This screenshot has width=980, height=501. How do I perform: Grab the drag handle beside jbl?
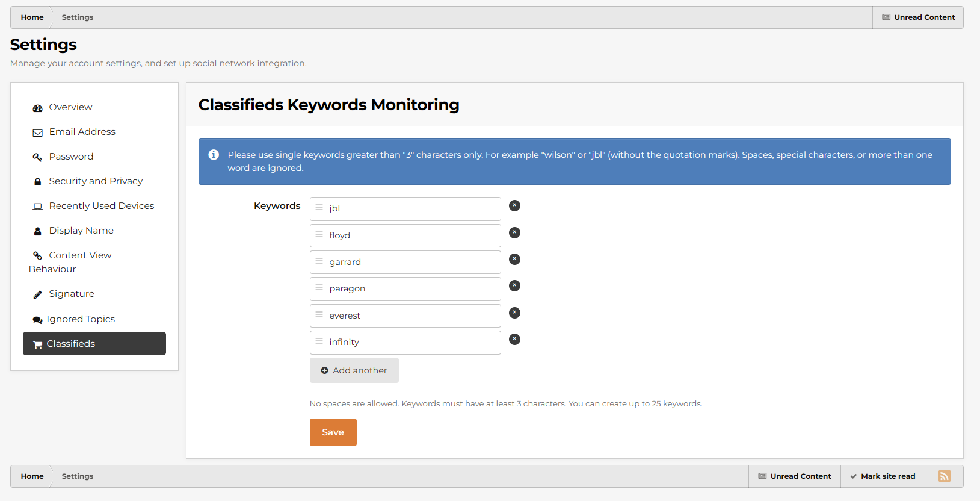pos(319,208)
